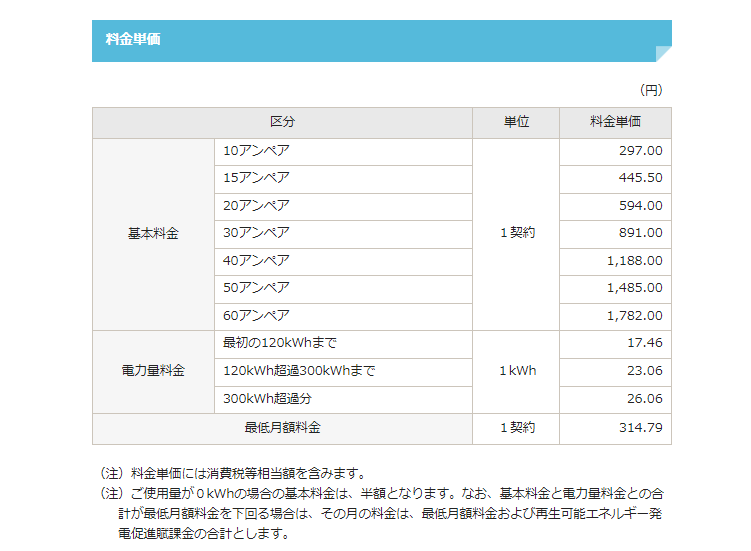
Task: Click the 30アンペア price 891.00
Action: pyautogui.click(x=640, y=233)
